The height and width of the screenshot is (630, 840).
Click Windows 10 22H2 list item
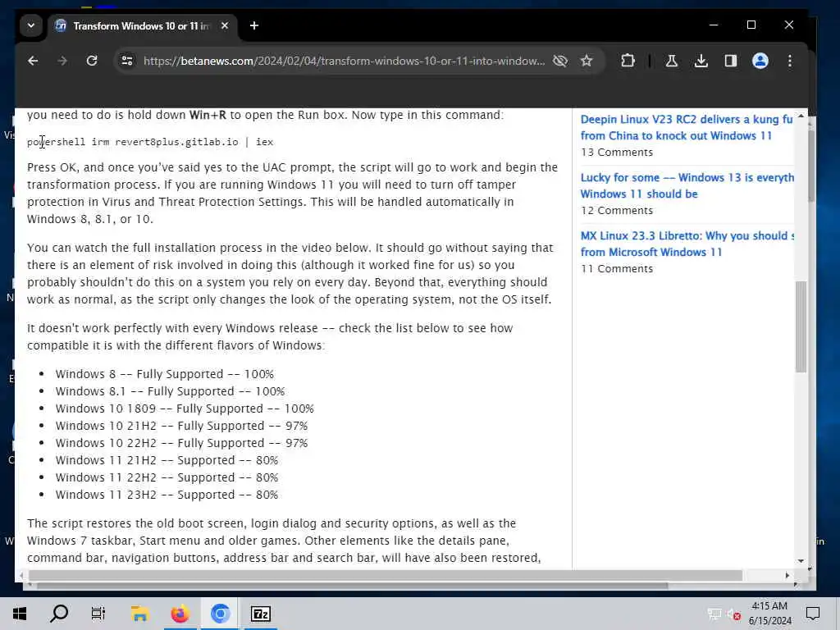[x=181, y=443]
